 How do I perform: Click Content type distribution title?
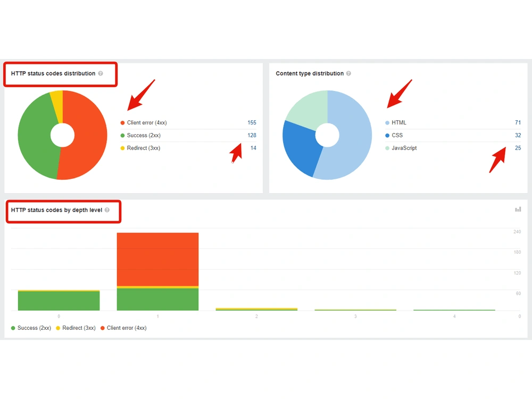[310, 73]
